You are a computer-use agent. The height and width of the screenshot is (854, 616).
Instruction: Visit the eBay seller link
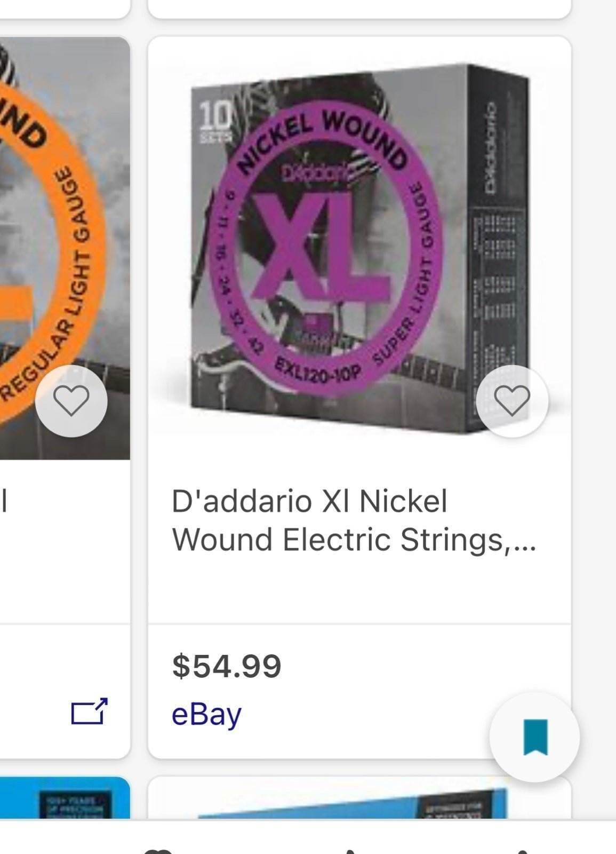(206, 714)
